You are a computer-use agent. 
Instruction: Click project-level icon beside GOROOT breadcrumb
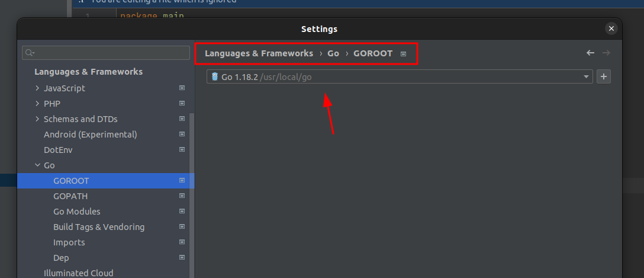403,54
